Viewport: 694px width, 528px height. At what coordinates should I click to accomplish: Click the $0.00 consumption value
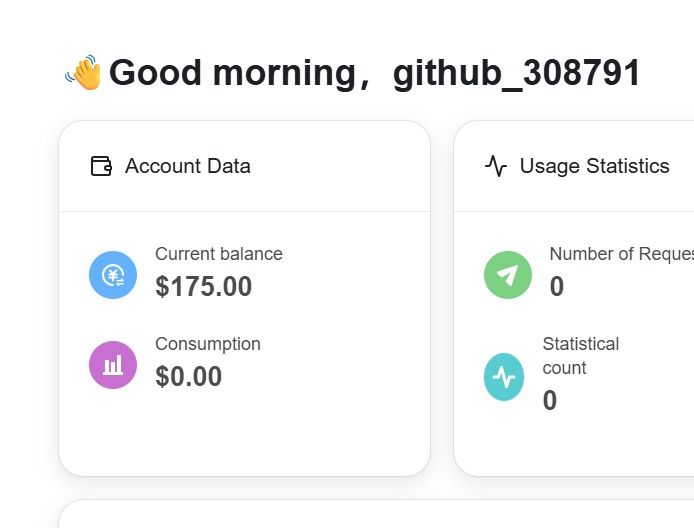[x=189, y=376]
